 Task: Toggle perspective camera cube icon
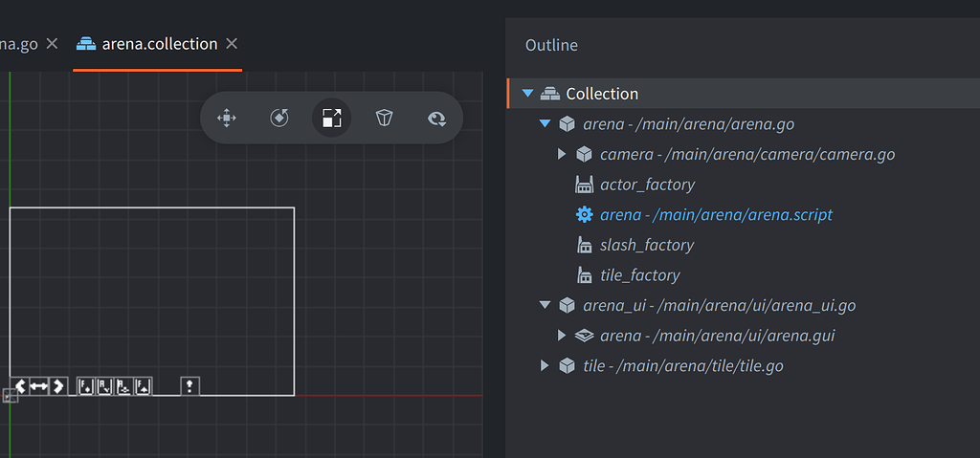point(385,118)
